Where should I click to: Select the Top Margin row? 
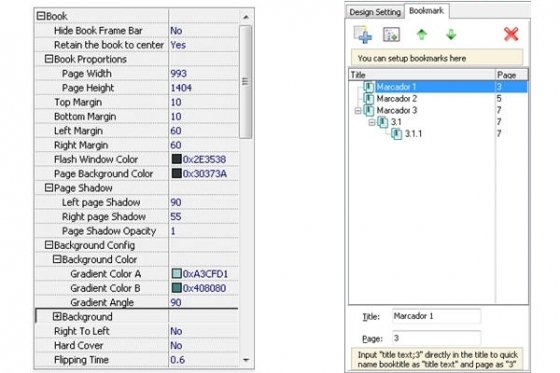click(x=137, y=102)
